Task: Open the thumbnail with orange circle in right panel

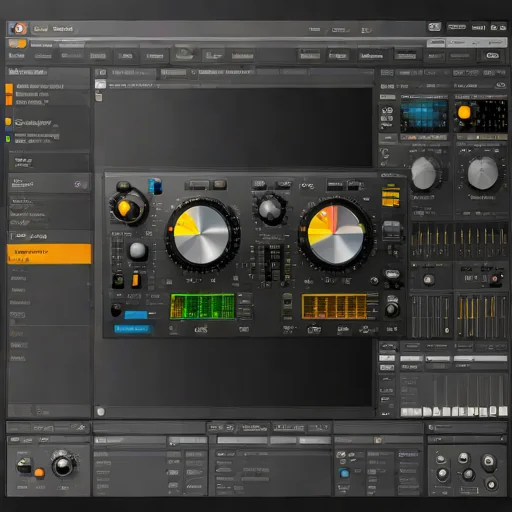Action: [x=481, y=116]
